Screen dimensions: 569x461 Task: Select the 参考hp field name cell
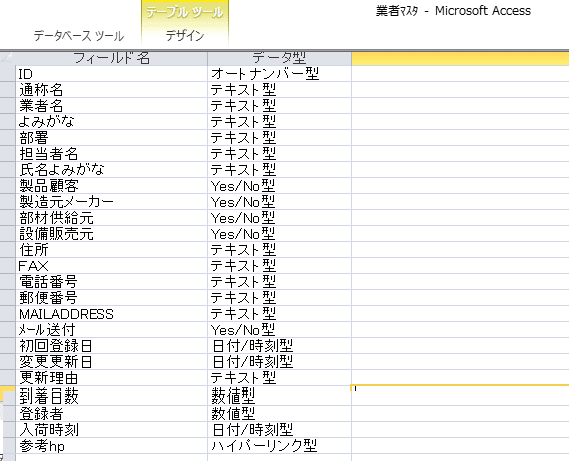click(111, 445)
